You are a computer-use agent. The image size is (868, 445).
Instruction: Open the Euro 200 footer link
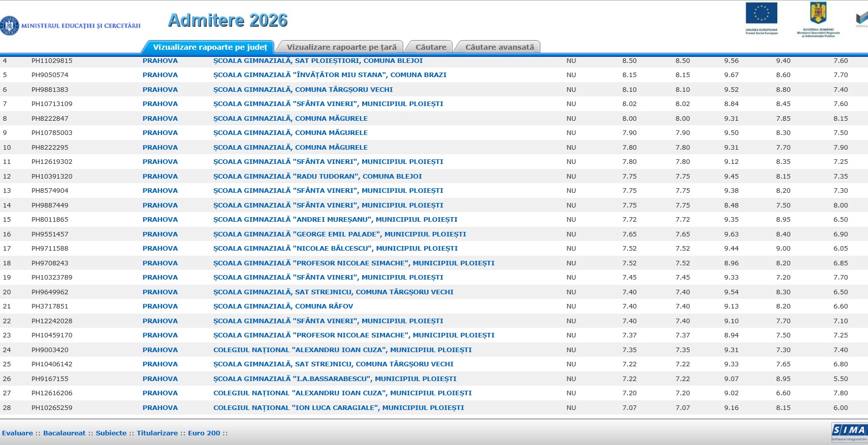coord(204,433)
